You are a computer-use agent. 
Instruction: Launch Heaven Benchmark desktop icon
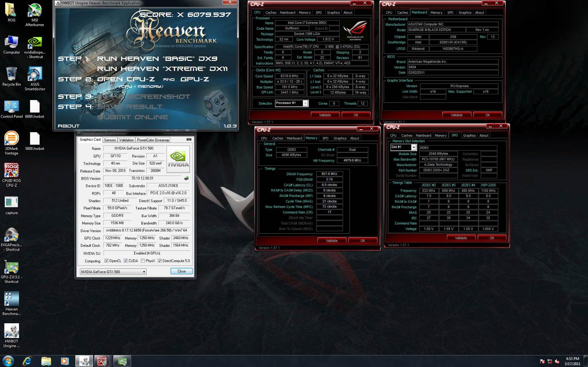[x=11, y=303]
